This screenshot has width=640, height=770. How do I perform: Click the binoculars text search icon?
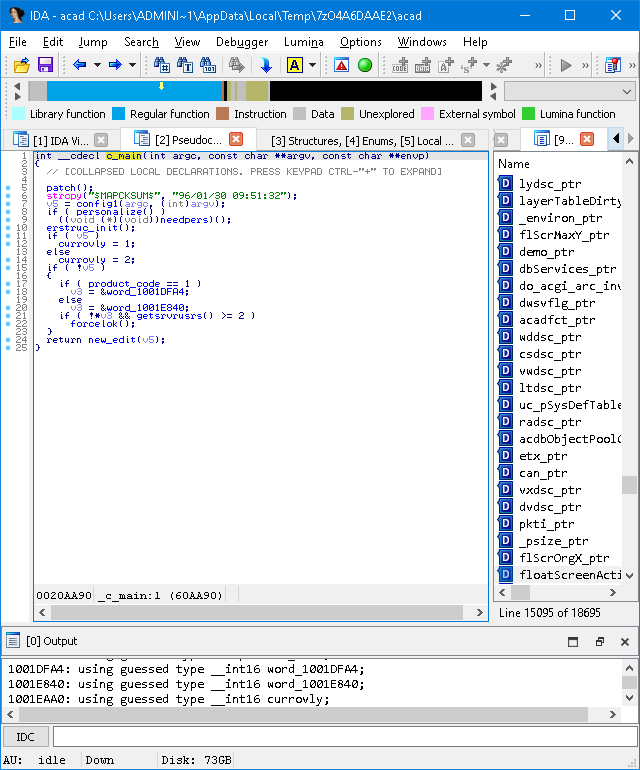pos(185,65)
